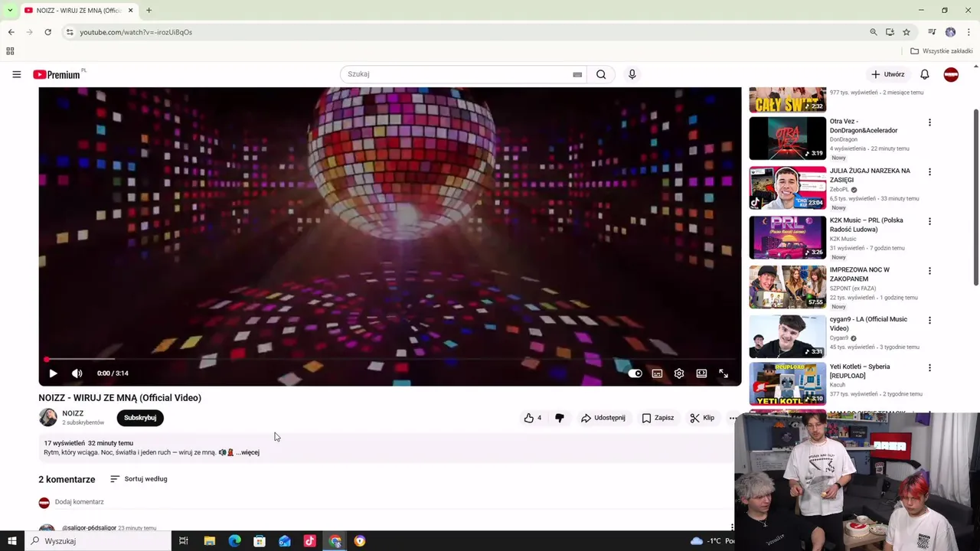Open options for Otra Vez video
The width and height of the screenshot is (980, 551).
pyautogui.click(x=929, y=122)
